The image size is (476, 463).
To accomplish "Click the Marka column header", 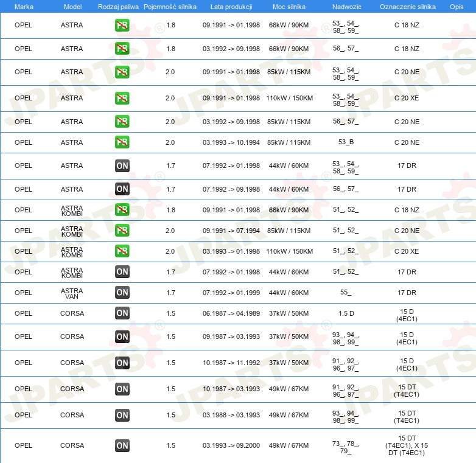I will pyautogui.click(x=24, y=7).
